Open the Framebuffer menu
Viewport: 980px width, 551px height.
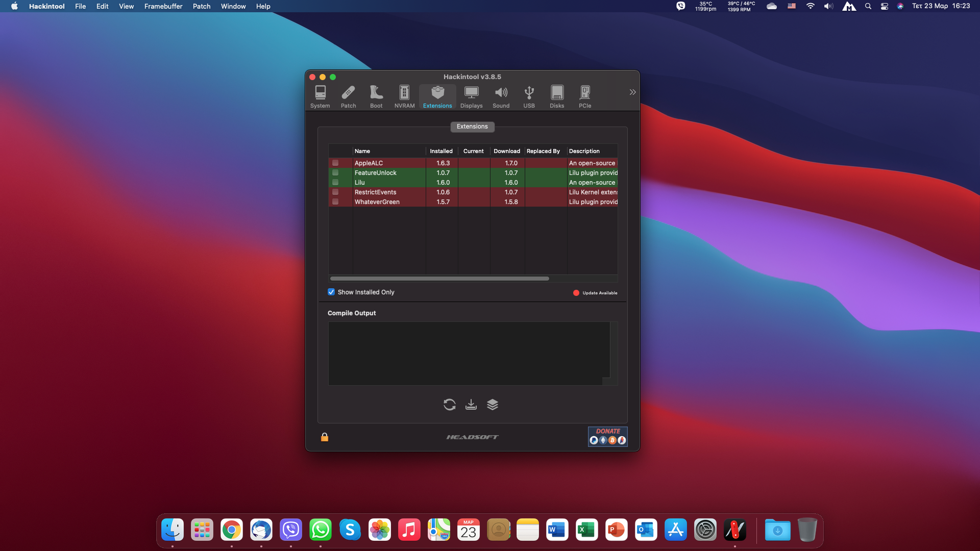pyautogui.click(x=163, y=6)
